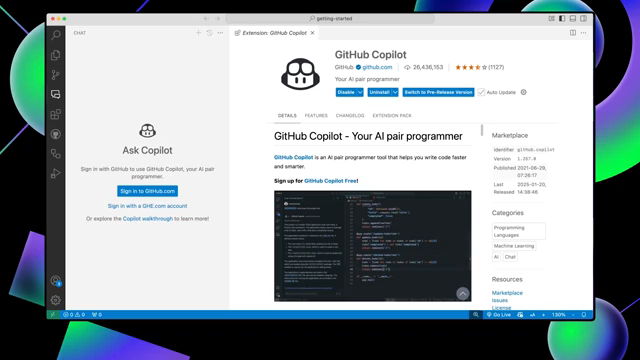Open the github.com publisher link
Screen dimensions: 640x360
377,67
